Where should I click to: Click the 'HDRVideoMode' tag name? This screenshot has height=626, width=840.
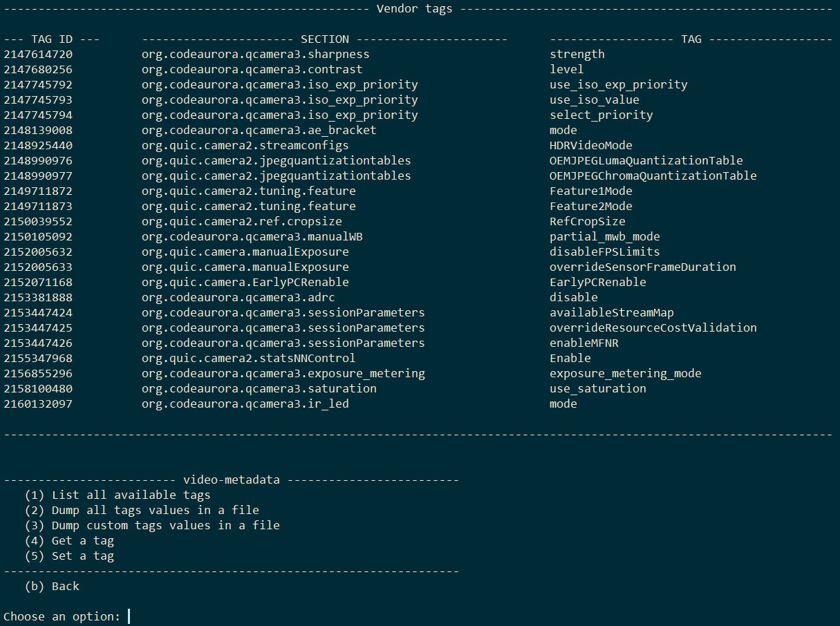pyautogui.click(x=591, y=145)
